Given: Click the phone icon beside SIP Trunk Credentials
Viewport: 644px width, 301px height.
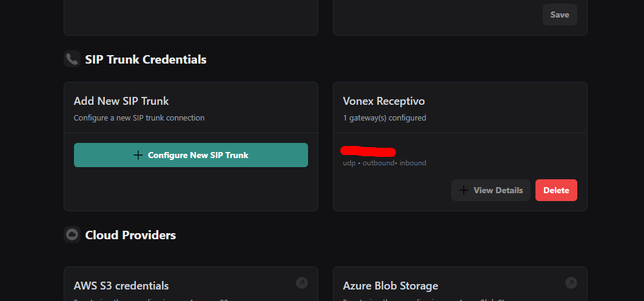Looking at the screenshot, I should point(72,59).
